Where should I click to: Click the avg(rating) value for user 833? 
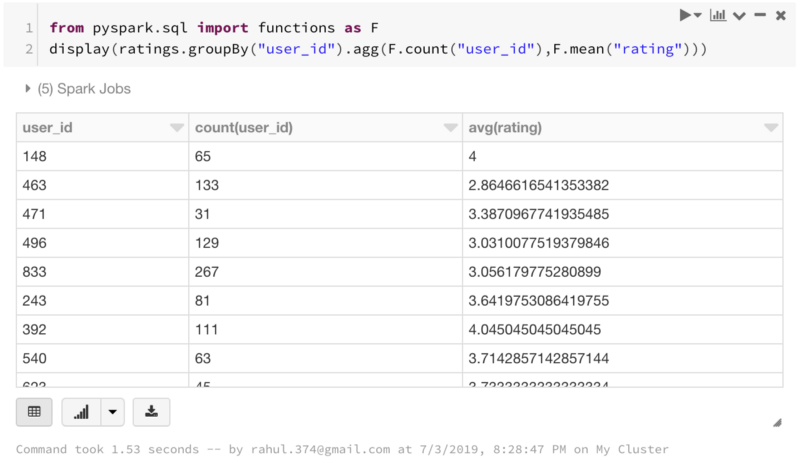tap(532, 273)
